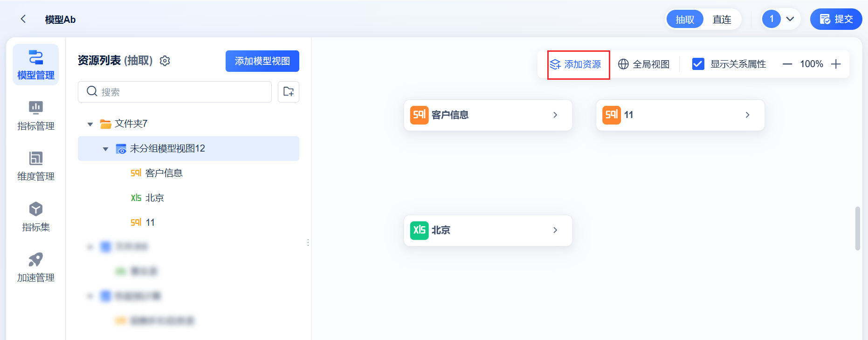Click the 搜索 input field
Image resolution: width=868 pixels, height=340 pixels.
click(x=182, y=92)
